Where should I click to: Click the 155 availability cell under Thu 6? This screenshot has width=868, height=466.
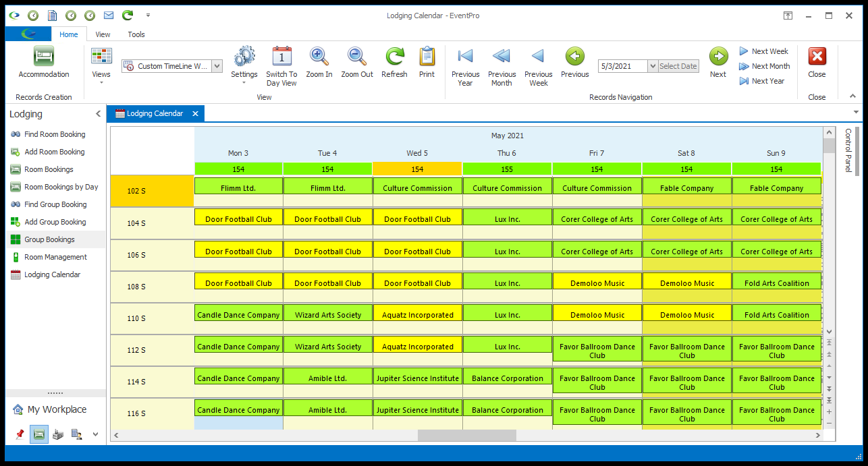tap(507, 169)
